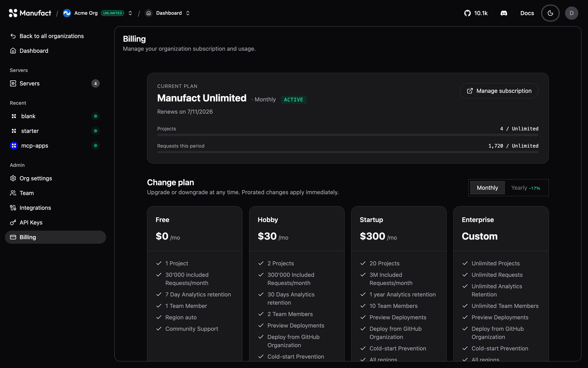Click the Billing card icon

click(x=13, y=237)
